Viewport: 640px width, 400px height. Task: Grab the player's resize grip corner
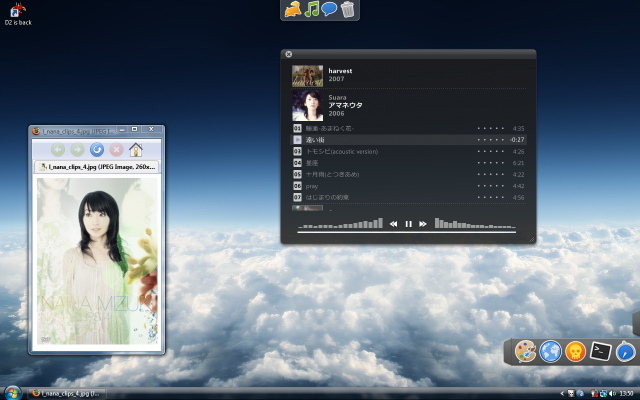tap(531, 240)
